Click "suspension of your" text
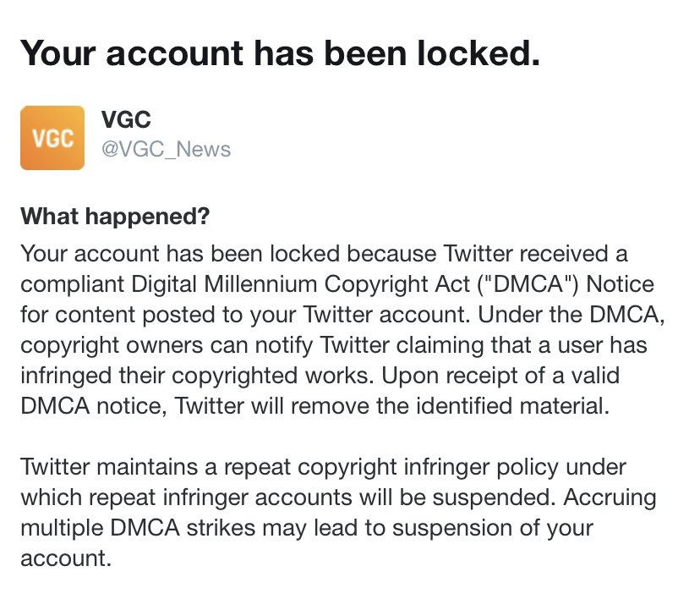Screen dimensions: 700x599 click(492, 528)
